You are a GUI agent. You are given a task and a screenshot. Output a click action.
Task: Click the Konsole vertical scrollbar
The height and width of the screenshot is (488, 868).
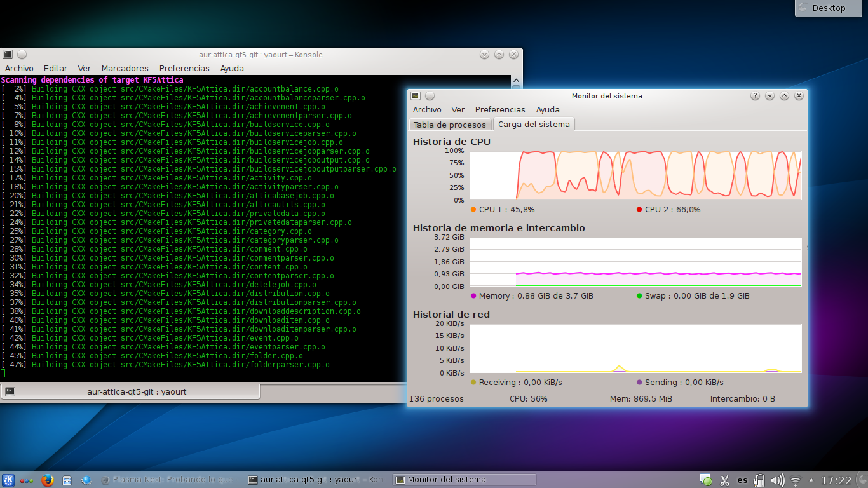tap(517, 227)
